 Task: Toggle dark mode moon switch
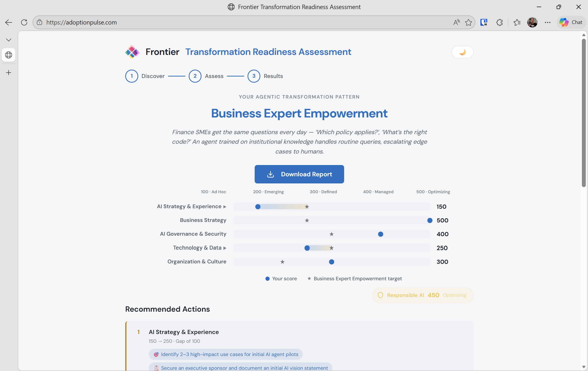[x=462, y=52]
